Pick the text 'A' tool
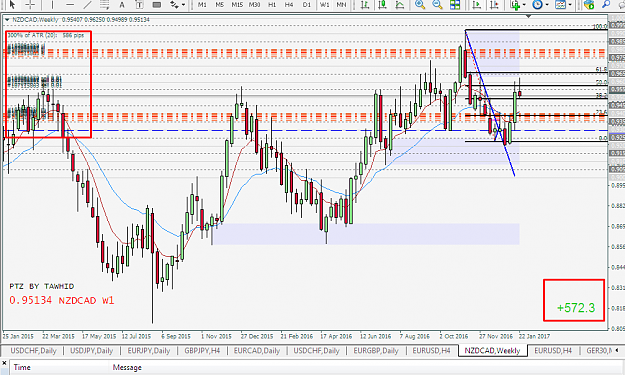625x375 pixels. (122, 4)
